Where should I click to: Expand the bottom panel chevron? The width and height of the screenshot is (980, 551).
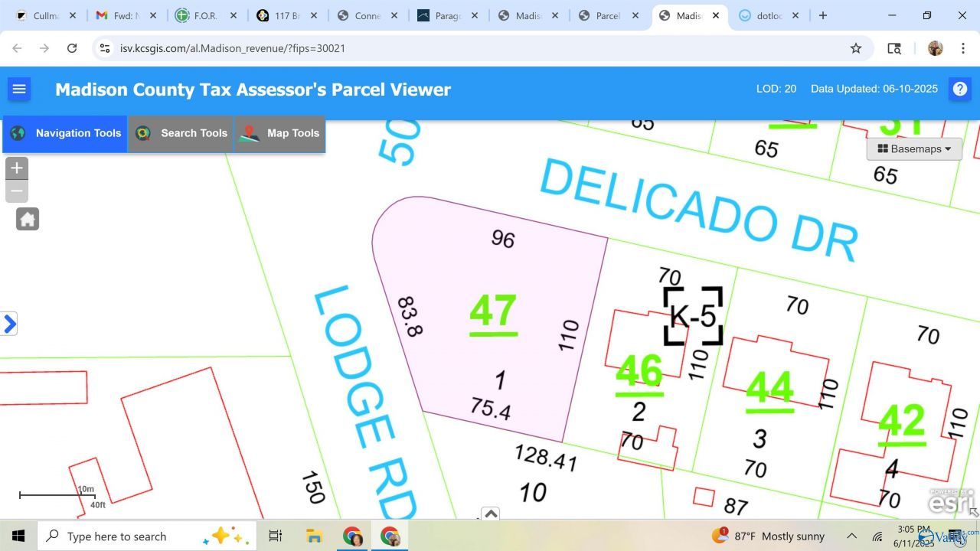[x=491, y=514]
